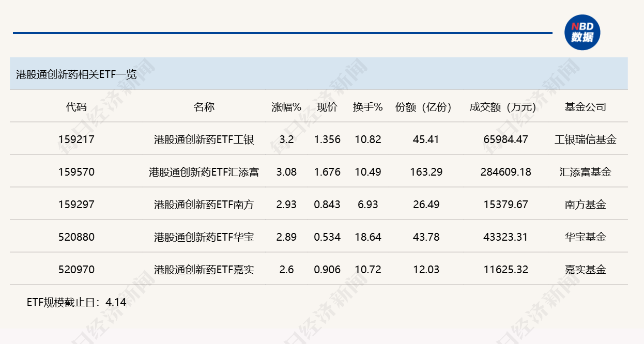This screenshot has width=644, height=344.
Task: Click the 基金公司 column header
Action: pos(585,107)
